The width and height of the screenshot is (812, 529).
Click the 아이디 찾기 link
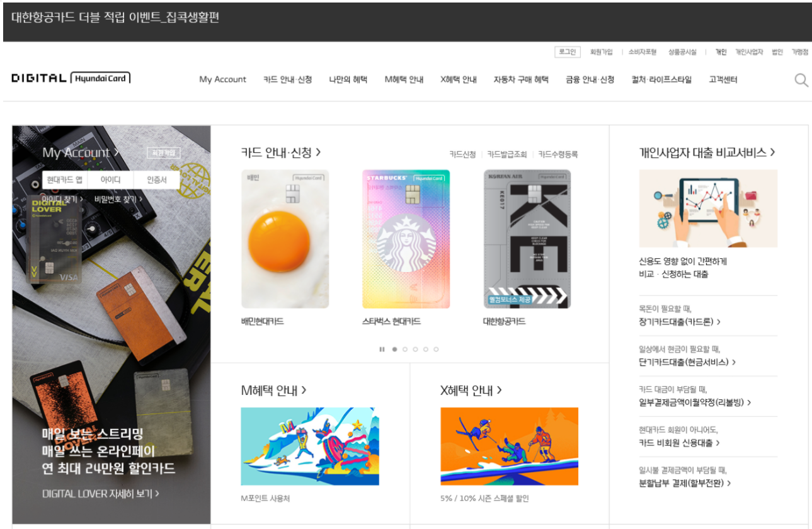pyautogui.click(x=63, y=199)
